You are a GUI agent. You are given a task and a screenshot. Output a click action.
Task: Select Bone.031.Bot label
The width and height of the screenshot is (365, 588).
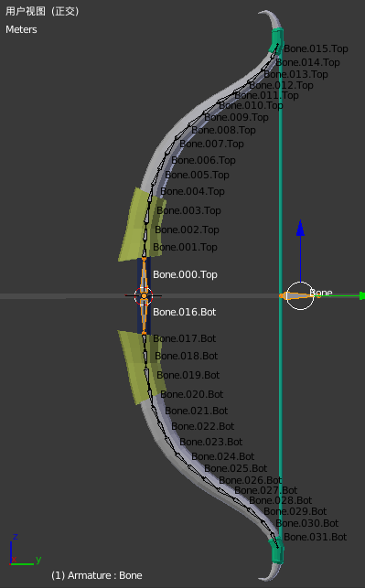pyautogui.click(x=316, y=538)
